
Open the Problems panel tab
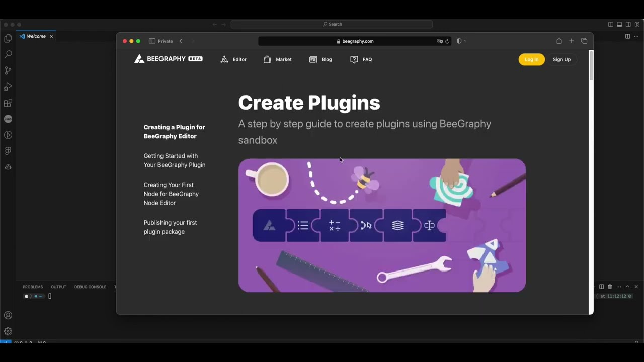click(33, 287)
